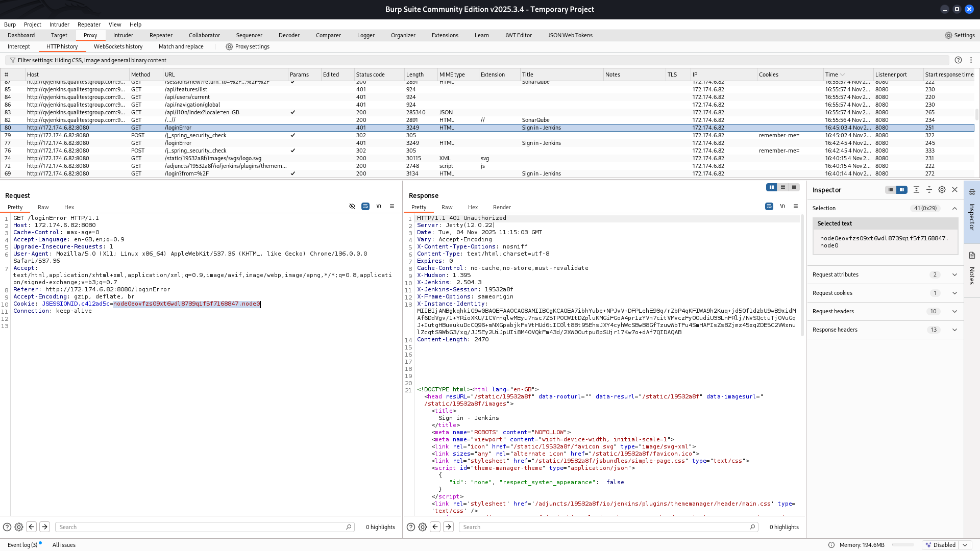Image resolution: width=980 pixels, height=551 pixels.
Task: Click the All issues link
Action: click(x=64, y=545)
